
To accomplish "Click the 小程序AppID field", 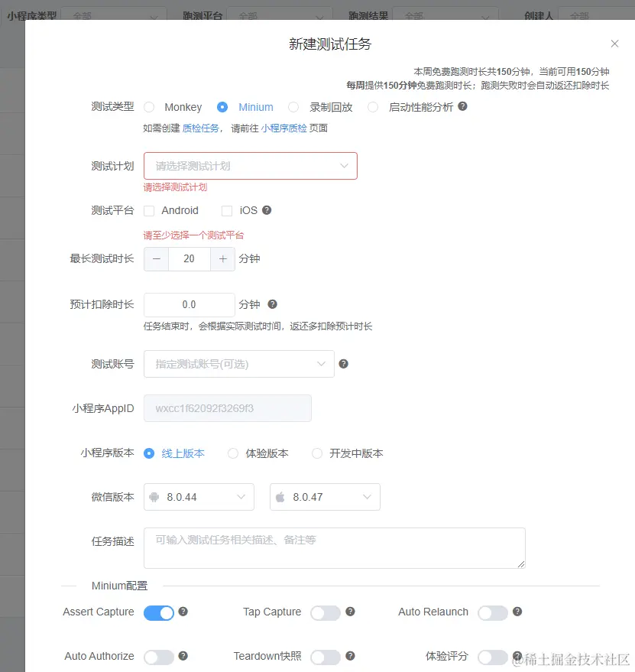I will (x=228, y=408).
